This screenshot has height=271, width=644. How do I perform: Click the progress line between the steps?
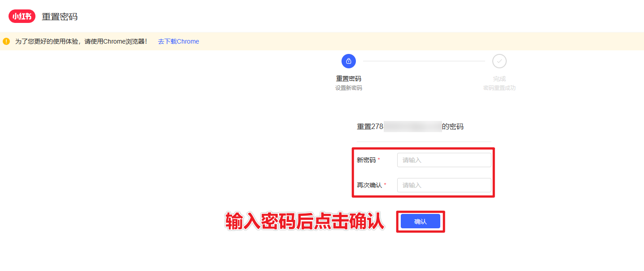point(424,61)
